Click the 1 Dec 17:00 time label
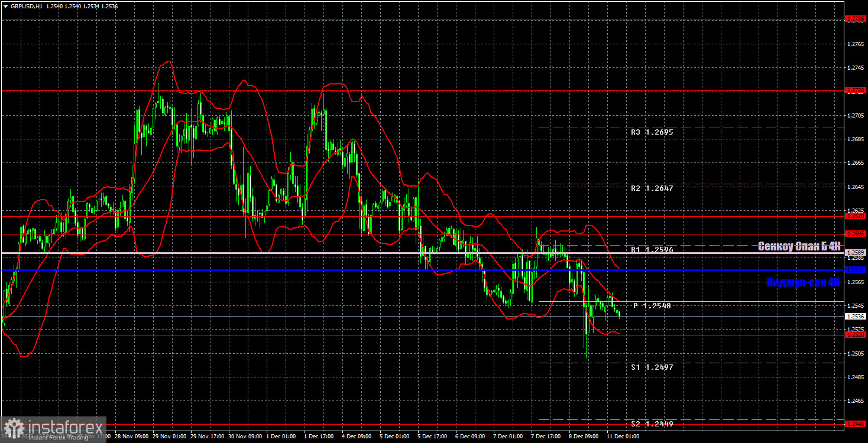Viewport: 868px width, 443px height. tap(319, 437)
